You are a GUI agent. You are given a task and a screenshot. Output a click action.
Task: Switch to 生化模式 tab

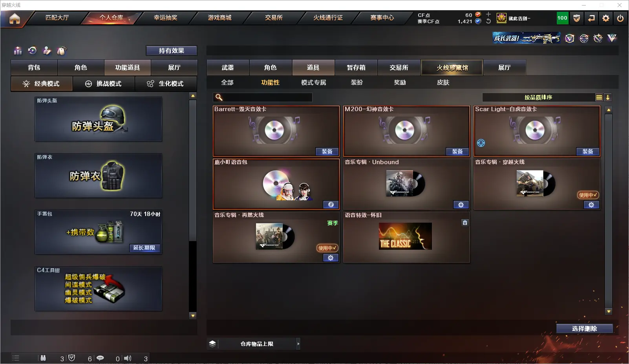(166, 84)
